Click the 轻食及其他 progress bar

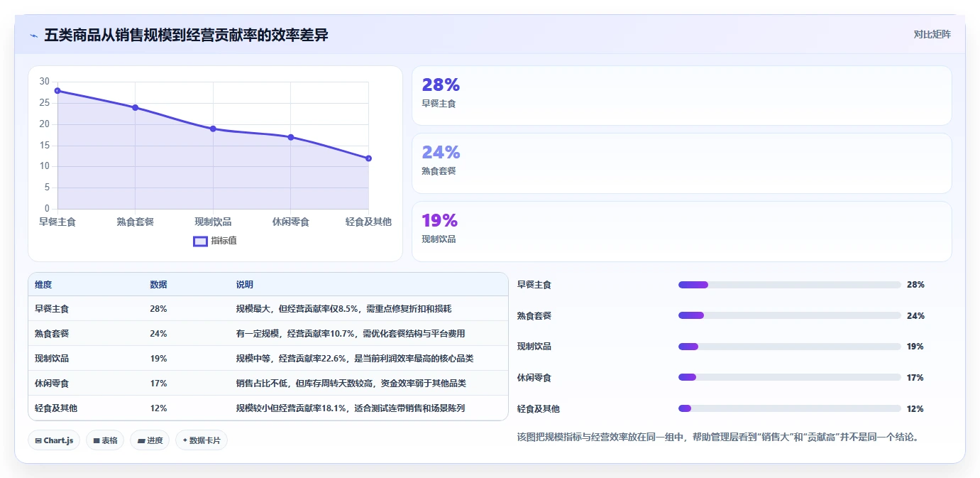[789, 408]
